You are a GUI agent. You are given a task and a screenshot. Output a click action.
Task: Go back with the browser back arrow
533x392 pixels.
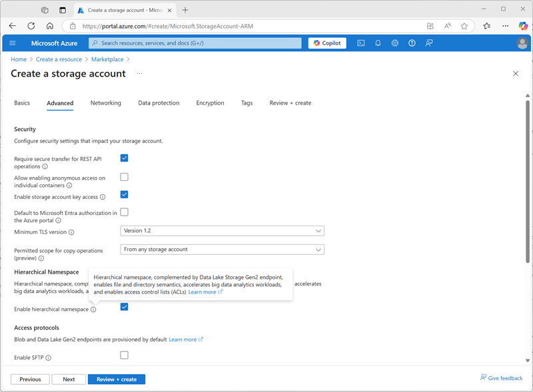click(13, 26)
